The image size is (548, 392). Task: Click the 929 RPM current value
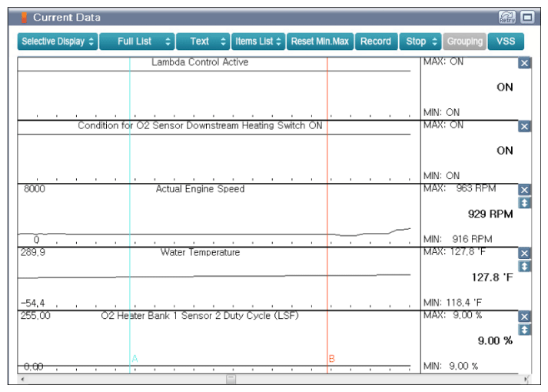click(490, 214)
